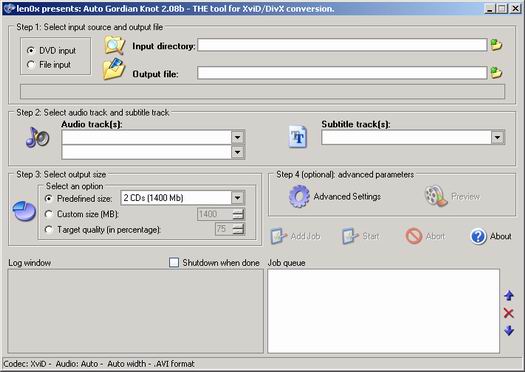Click inside the Log window area
The image size is (525, 372).
(135, 311)
